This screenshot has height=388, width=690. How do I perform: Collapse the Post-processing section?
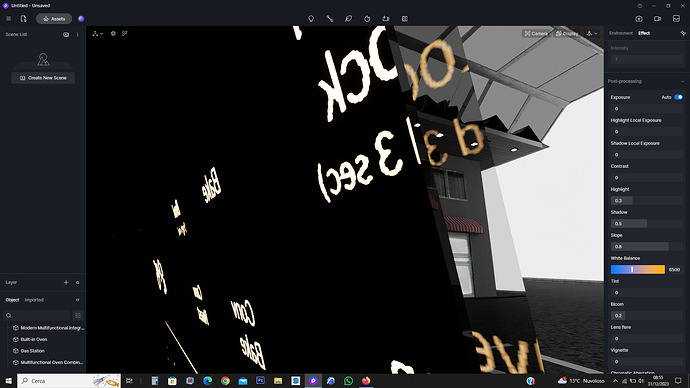click(x=683, y=81)
